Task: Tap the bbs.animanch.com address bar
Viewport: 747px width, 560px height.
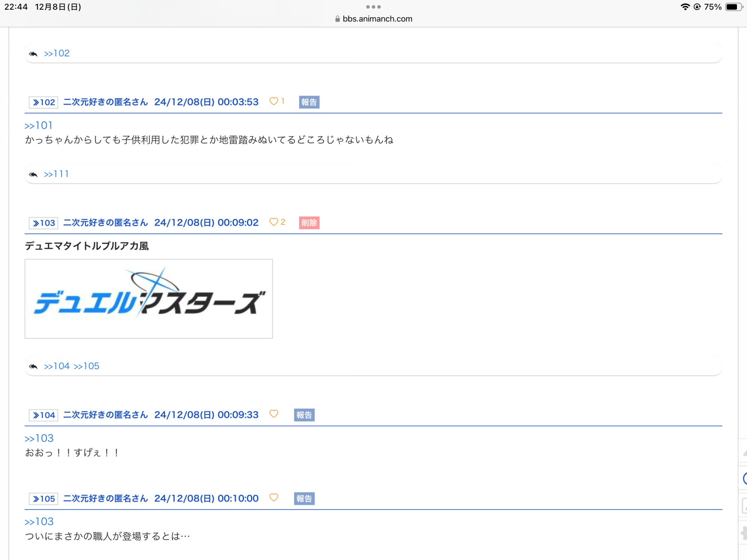Action: 373,19
